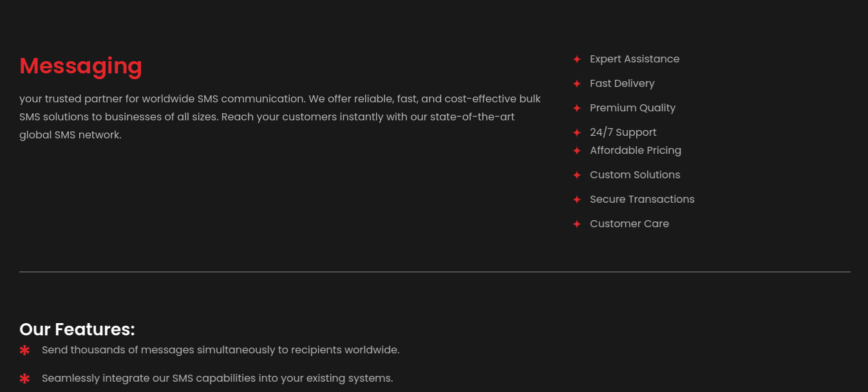Click the horizontal divider line above Our Features
This screenshot has width=868, height=392.
tap(435, 272)
